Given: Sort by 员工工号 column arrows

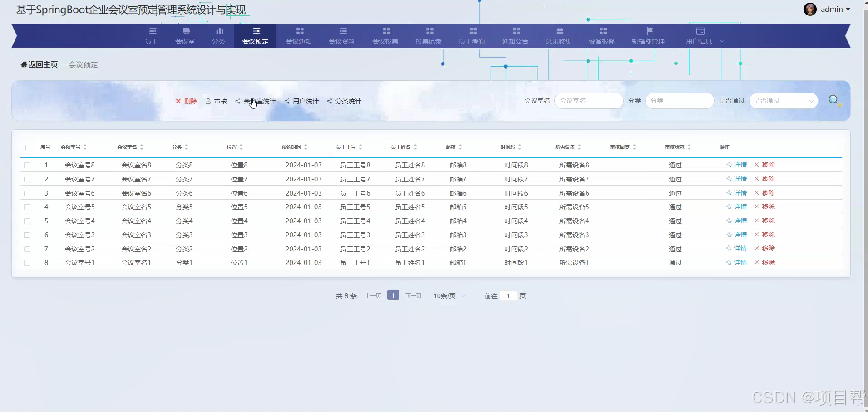Looking at the screenshot, I should click(x=360, y=147).
